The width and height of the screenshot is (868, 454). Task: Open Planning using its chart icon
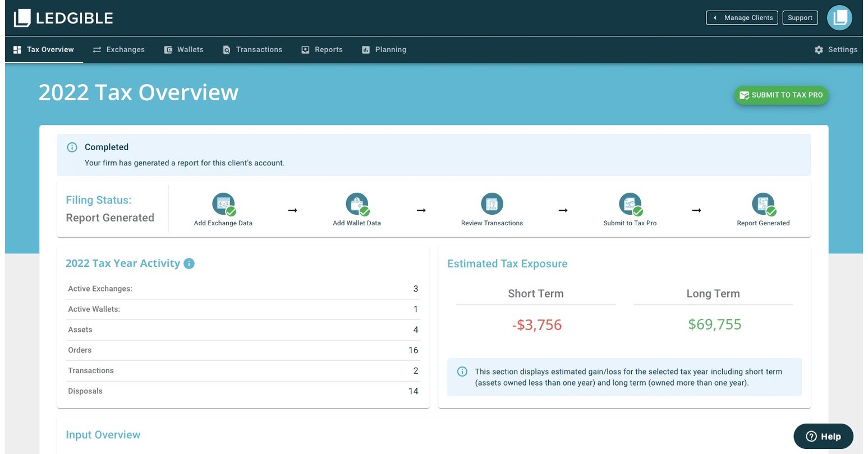point(365,49)
